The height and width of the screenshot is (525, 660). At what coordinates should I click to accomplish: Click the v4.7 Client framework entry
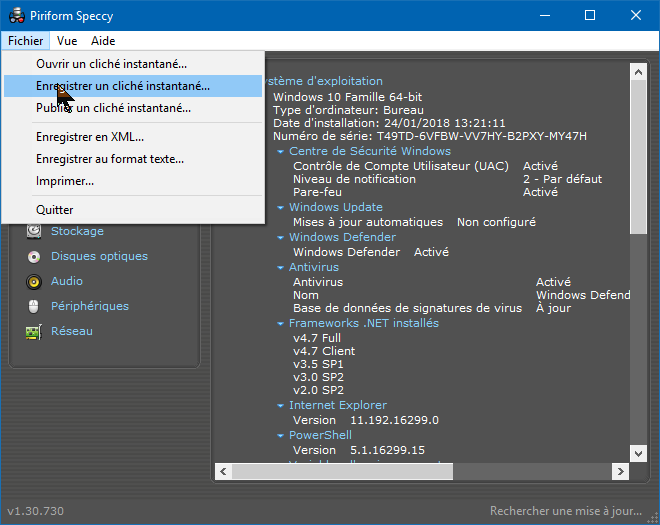(324, 351)
